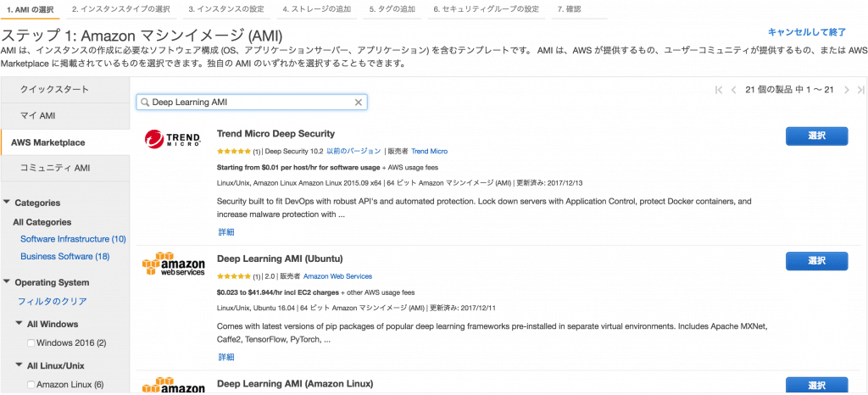Jump to the last results page
Screen dimensions: 868x395
(860, 90)
